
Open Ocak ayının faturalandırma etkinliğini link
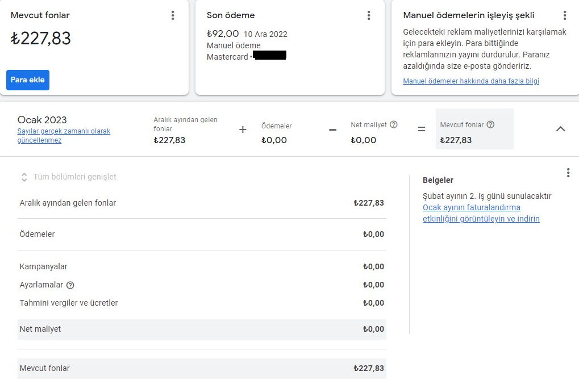coord(481,213)
